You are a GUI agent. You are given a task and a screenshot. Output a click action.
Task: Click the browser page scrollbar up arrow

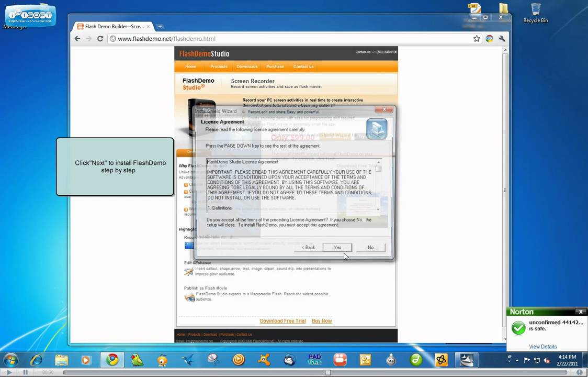click(x=505, y=50)
